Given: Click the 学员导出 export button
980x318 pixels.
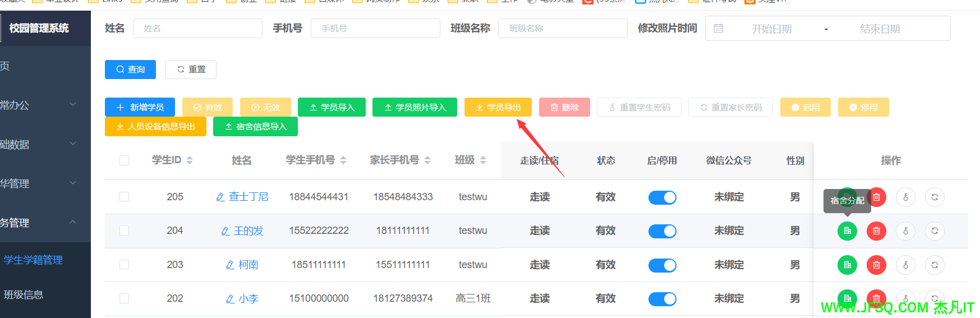Looking at the screenshot, I should click(x=498, y=107).
